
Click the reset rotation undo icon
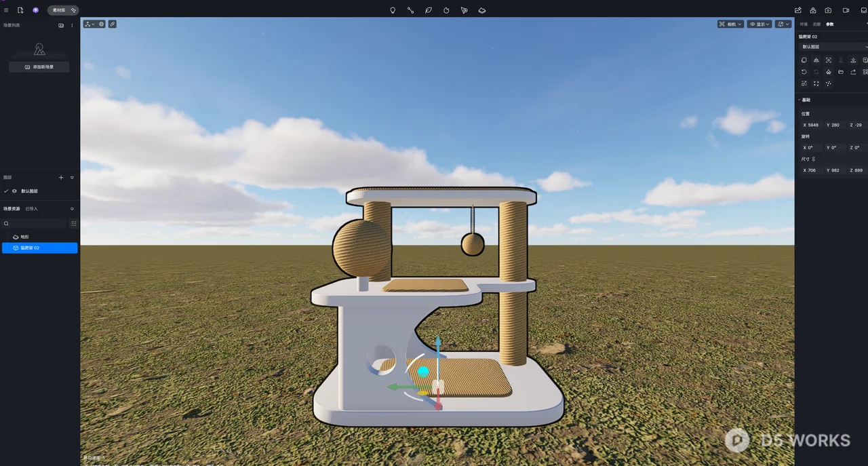(x=804, y=72)
